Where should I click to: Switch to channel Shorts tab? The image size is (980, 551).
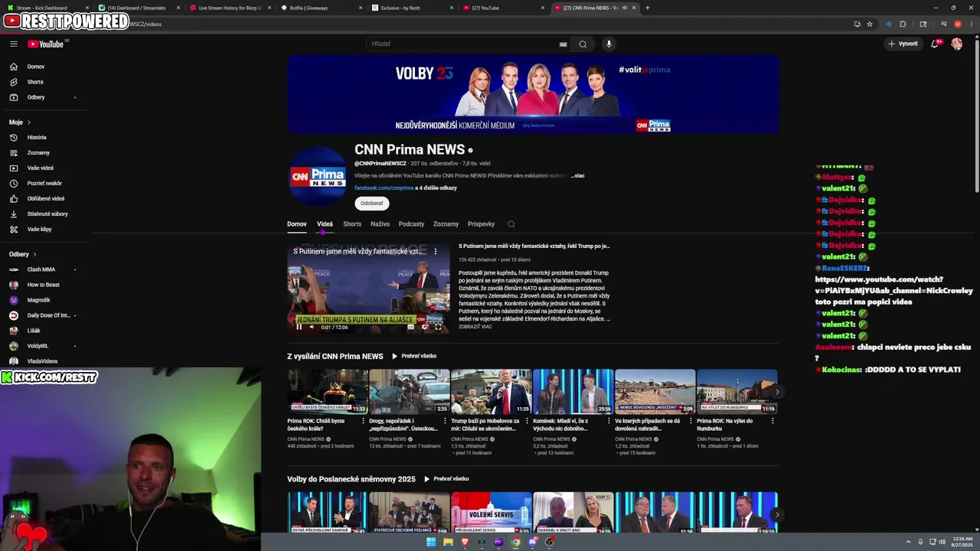[352, 224]
